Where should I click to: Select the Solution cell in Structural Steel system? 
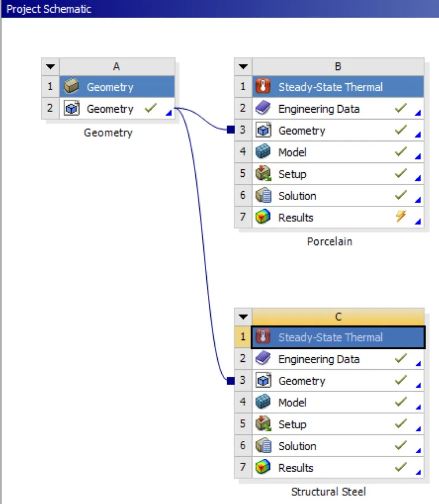[x=338, y=446]
